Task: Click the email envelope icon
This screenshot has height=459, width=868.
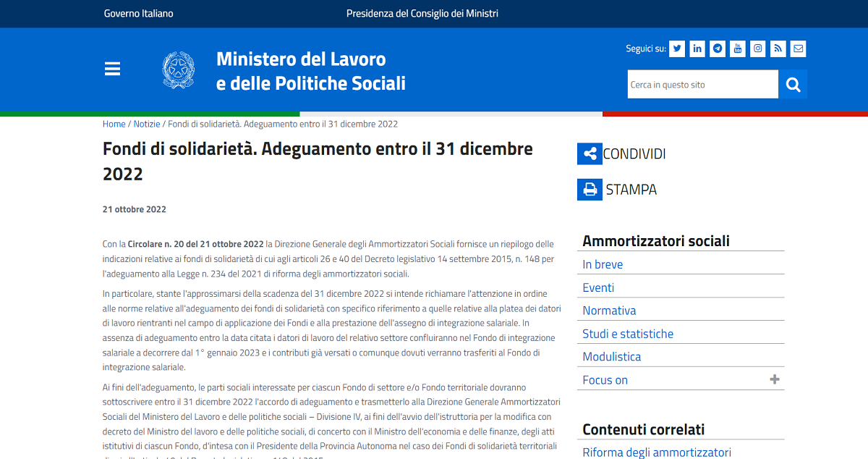Action: (x=798, y=49)
